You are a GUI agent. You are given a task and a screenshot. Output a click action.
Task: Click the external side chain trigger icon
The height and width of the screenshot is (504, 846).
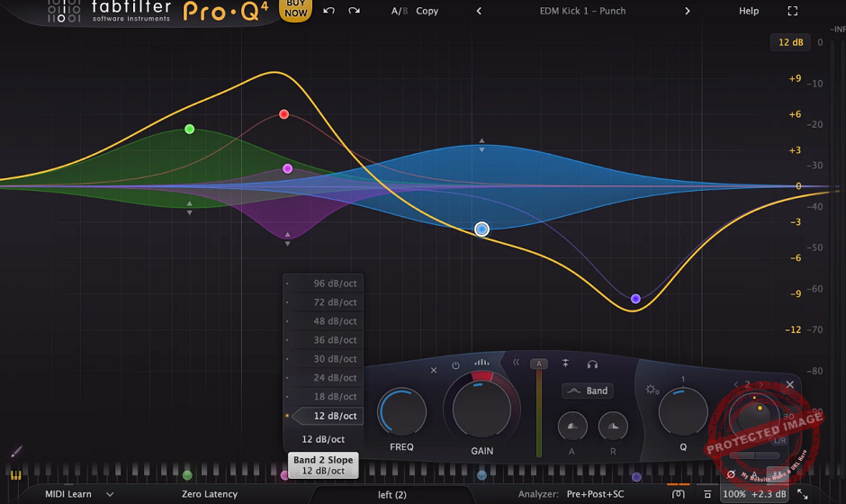click(x=565, y=364)
